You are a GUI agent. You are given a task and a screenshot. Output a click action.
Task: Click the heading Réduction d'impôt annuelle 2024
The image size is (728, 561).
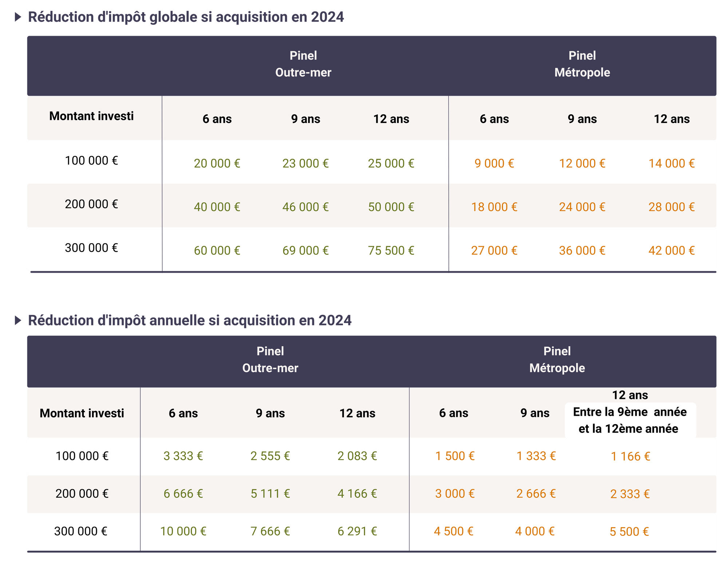click(x=190, y=320)
